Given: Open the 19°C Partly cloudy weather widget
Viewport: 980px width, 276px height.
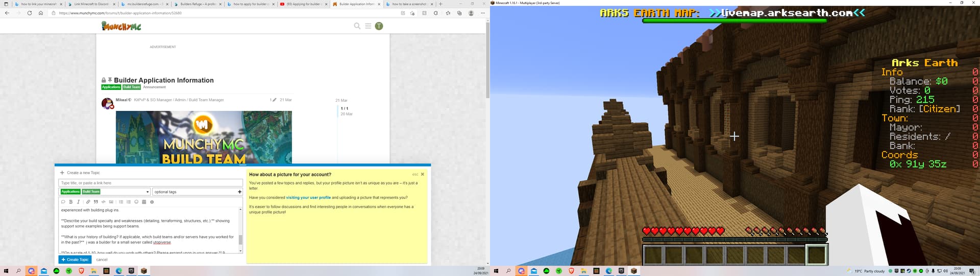Looking at the screenshot, I should 866,271.
